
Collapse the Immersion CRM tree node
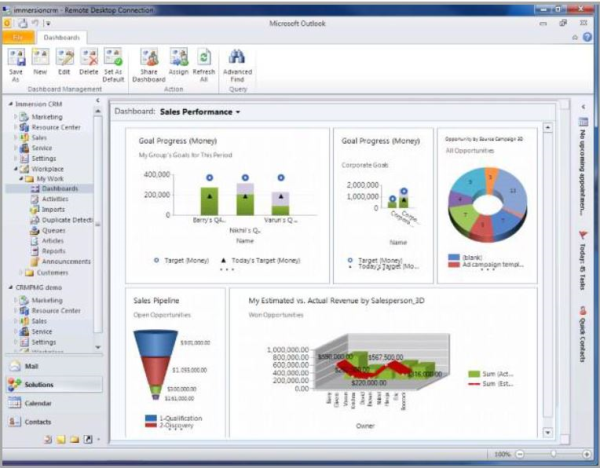click(x=11, y=104)
